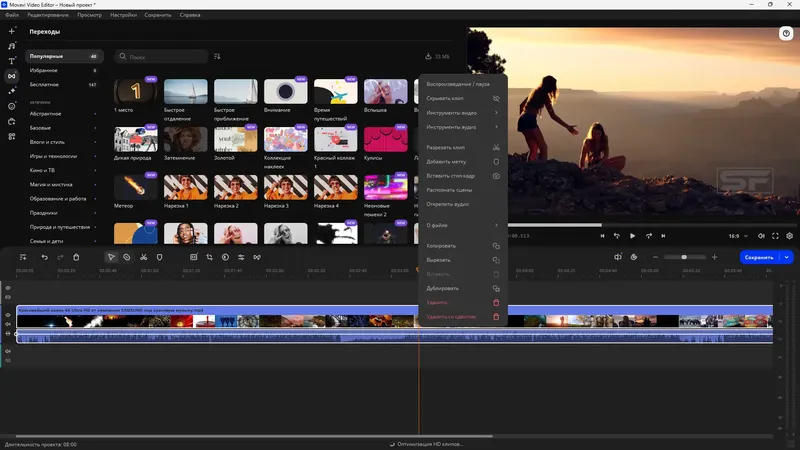The image size is (800, 450).
Task: Open the player settings gear icon
Action: pyautogui.click(x=789, y=236)
